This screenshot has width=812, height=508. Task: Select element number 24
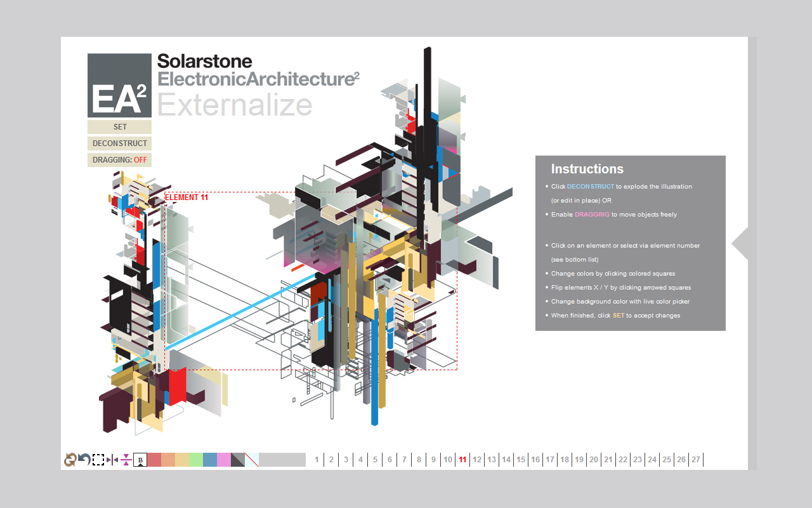tap(652, 460)
